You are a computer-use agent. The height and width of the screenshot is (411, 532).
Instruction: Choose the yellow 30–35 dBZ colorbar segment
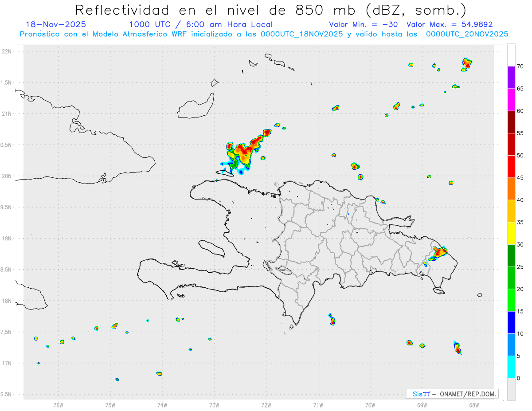tap(511, 233)
